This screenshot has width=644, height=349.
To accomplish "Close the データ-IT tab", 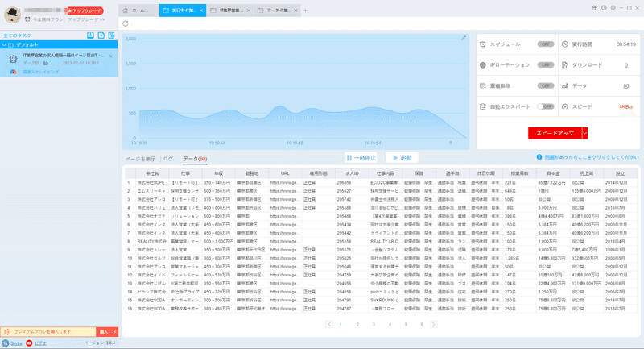I will [x=295, y=10].
